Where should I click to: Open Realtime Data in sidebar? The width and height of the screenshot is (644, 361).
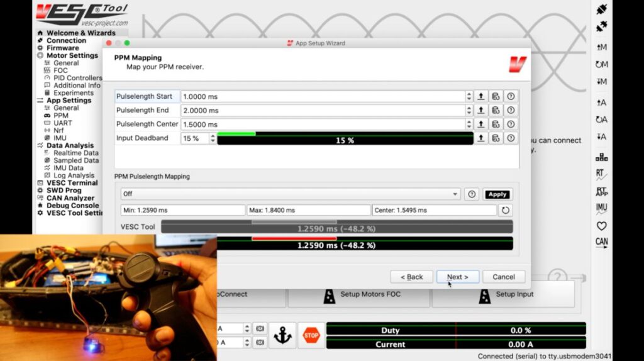pyautogui.click(x=75, y=153)
